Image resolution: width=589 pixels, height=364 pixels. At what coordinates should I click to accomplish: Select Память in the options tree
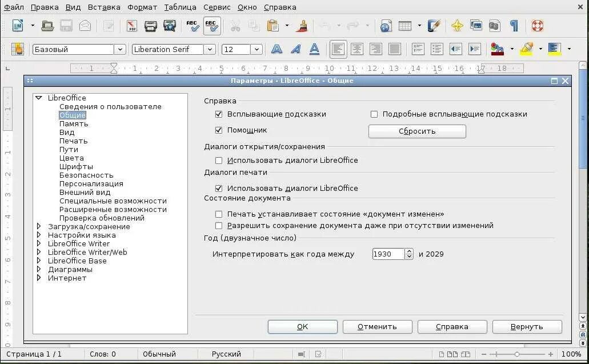(74, 123)
